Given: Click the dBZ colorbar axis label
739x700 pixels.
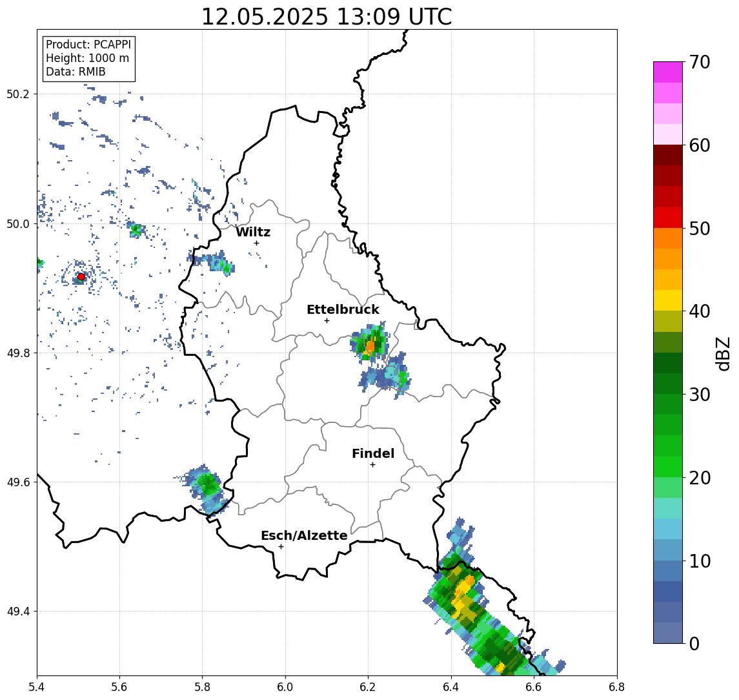Looking at the screenshot, I should click(722, 353).
